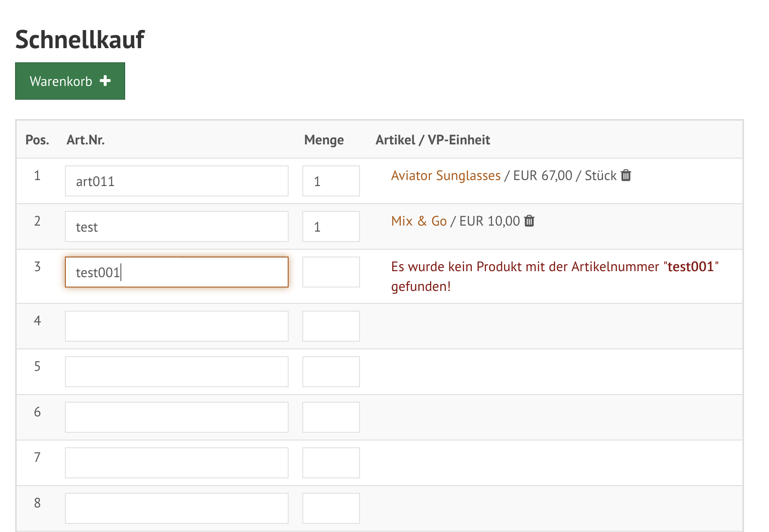The width and height of the screenshot is (769, 532).
Task: Open the Mix & Go product link
Action: [x=419, y=221]
